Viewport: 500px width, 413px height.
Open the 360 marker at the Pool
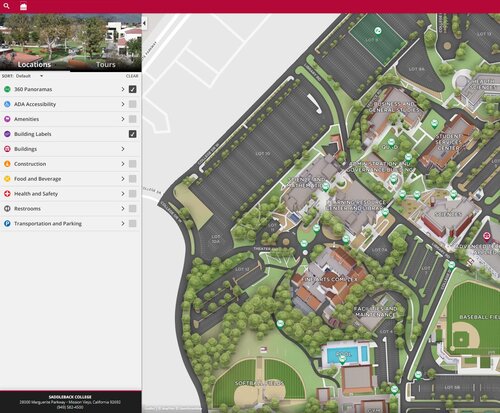[342, 359]
